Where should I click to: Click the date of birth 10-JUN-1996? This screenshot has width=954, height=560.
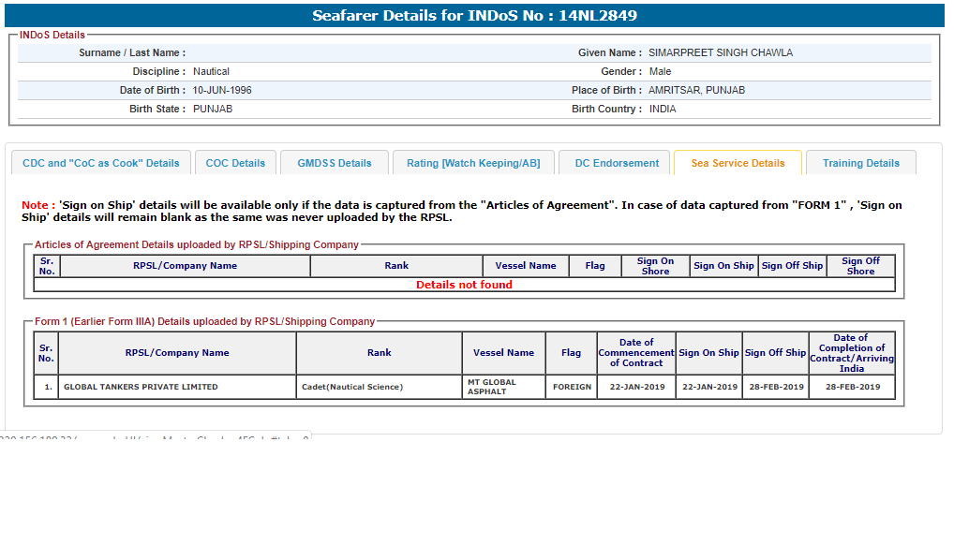222,91
